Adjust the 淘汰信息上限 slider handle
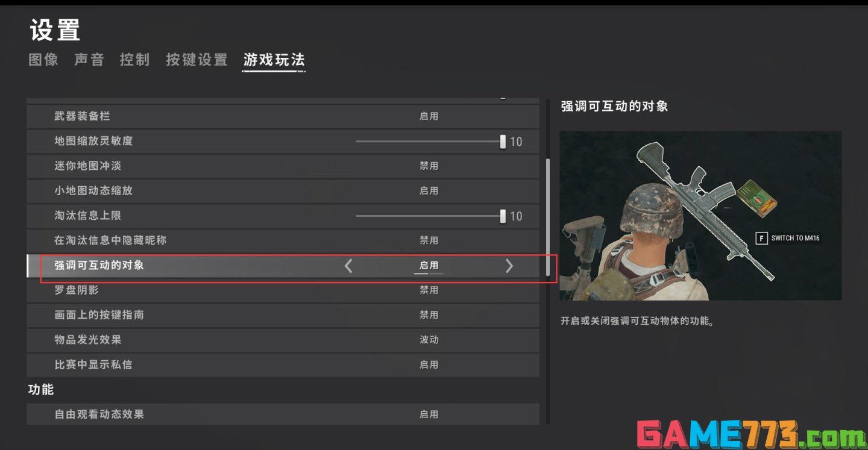Screen dimensions: 868x450 (503, 216)
